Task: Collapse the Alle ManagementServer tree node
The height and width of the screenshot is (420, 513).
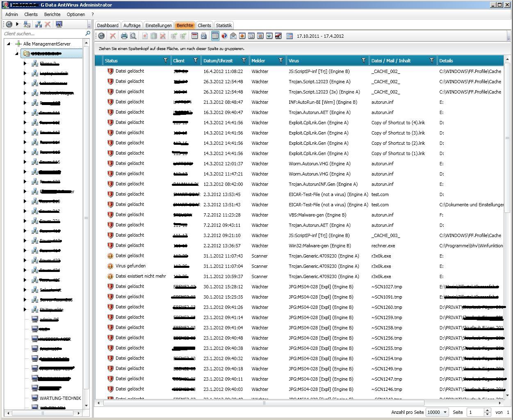Action: [x=9, y=44]
